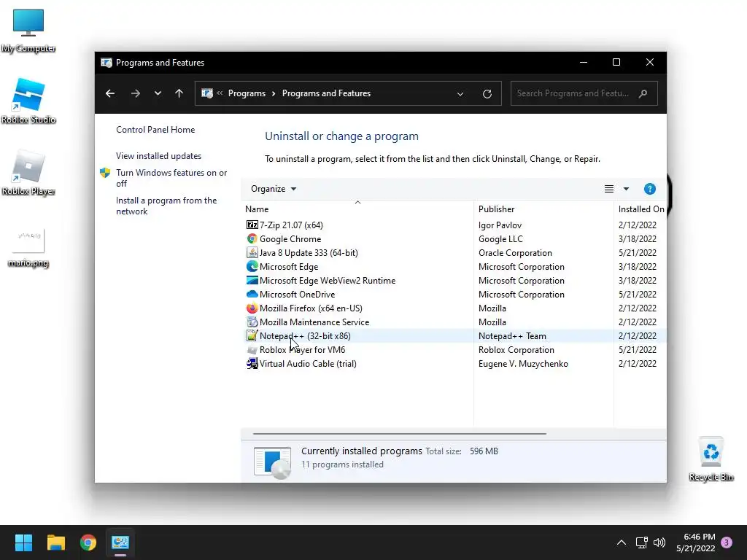Click the search magnifier icon

point(643,93)
